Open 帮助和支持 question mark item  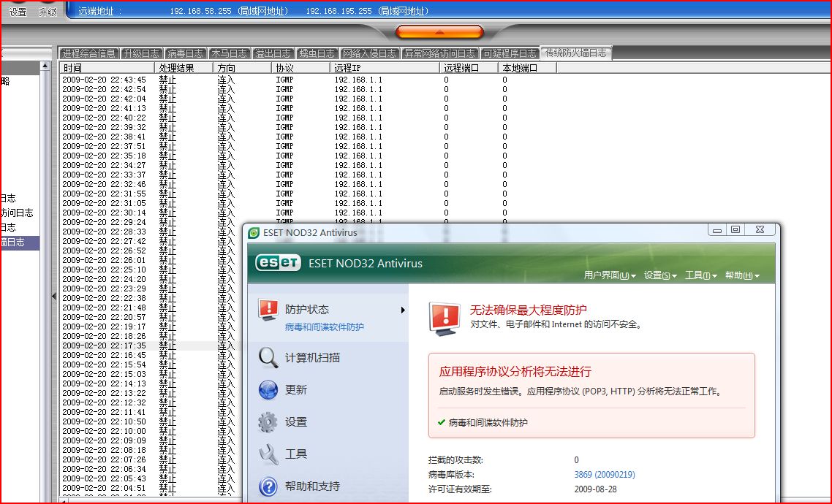pos(312,486)
